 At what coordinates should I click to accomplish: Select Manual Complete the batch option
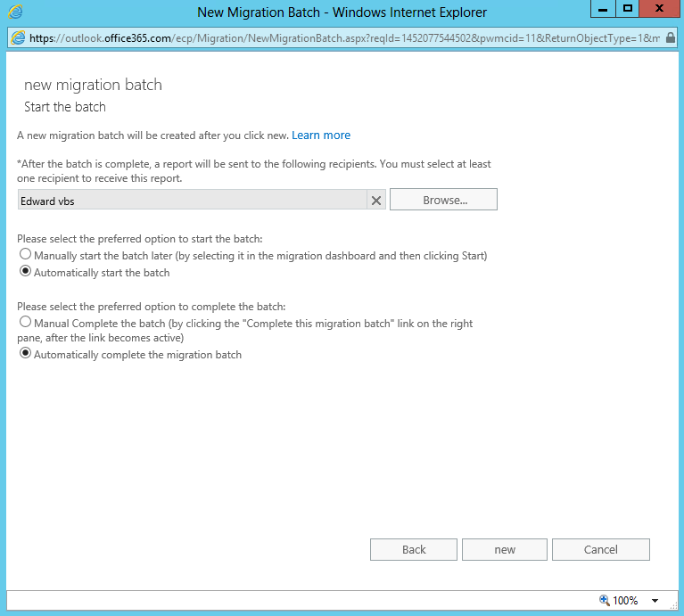point(25,322)
